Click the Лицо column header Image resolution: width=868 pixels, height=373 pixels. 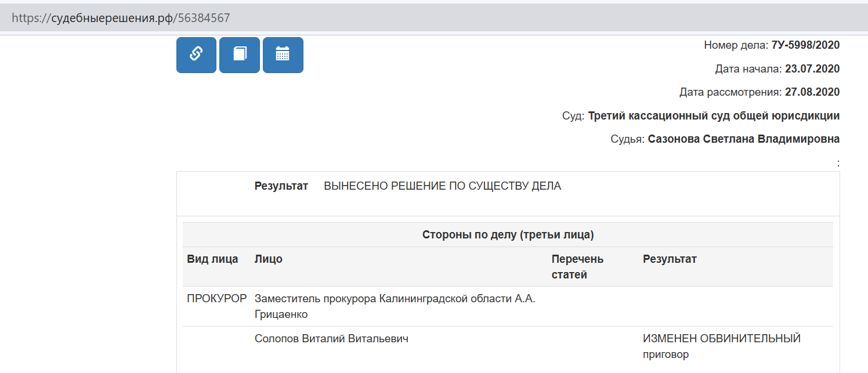(x=269, y=259)
